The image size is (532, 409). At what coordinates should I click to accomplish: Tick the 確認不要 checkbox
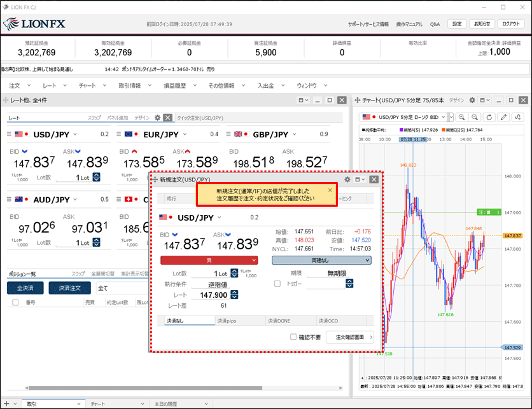click(293, 337)
